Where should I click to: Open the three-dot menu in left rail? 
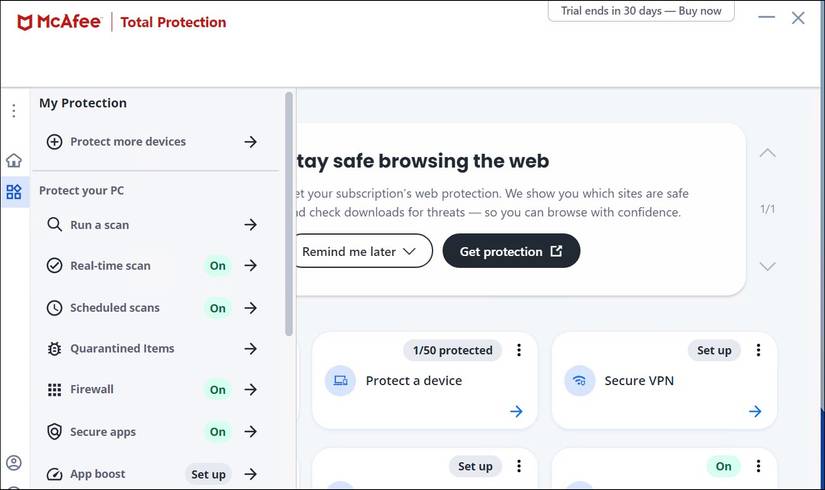(14, 111)
